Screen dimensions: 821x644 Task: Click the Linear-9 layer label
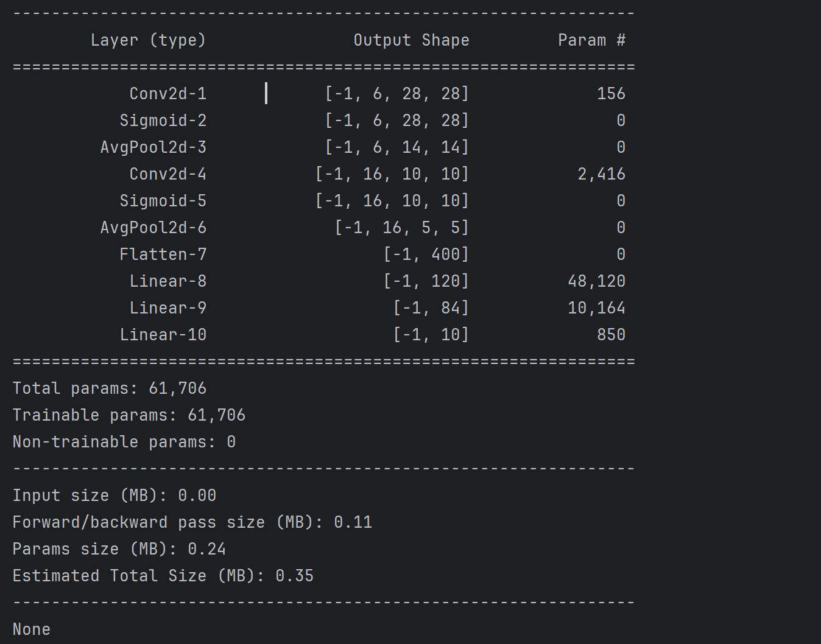click(168, 308)
